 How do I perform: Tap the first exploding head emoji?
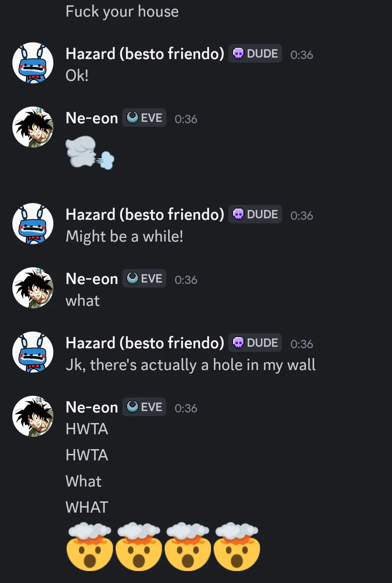90,547
